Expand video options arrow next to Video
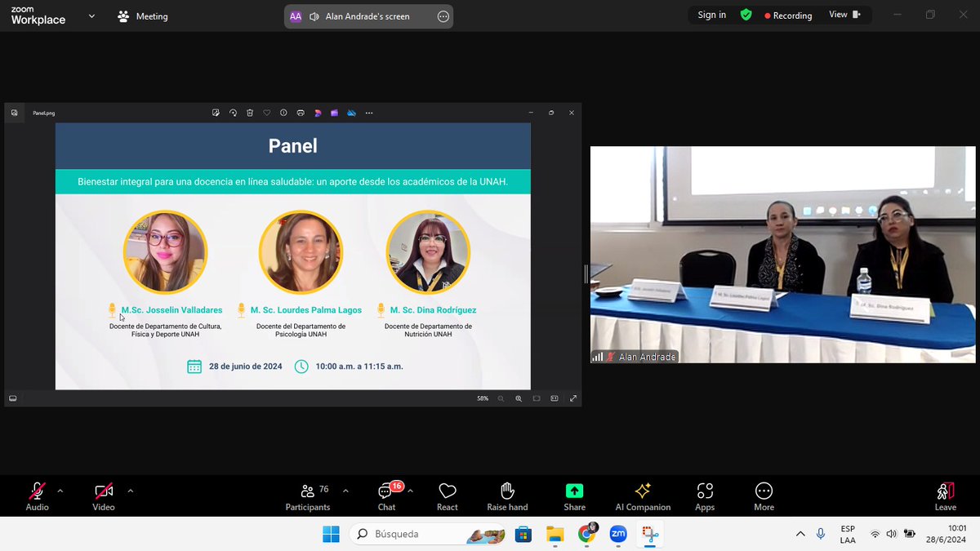980x551 pixels. click(x=131, y=491)
